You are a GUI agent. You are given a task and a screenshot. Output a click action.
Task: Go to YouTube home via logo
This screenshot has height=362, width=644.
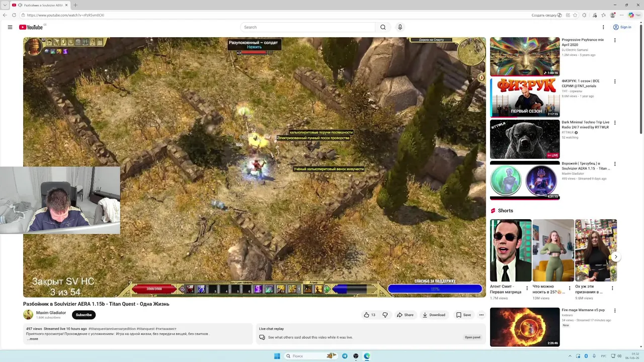[31, 27]
